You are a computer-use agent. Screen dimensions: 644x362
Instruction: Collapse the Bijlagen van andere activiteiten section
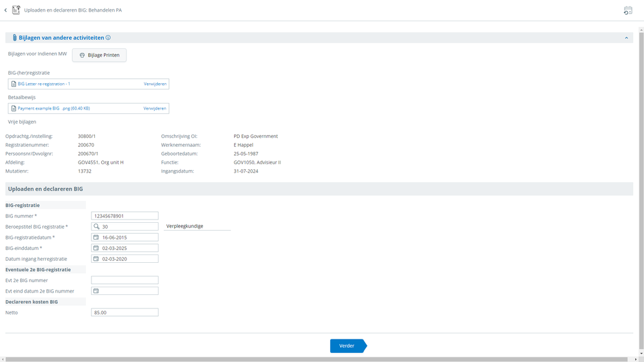(627, 38)
